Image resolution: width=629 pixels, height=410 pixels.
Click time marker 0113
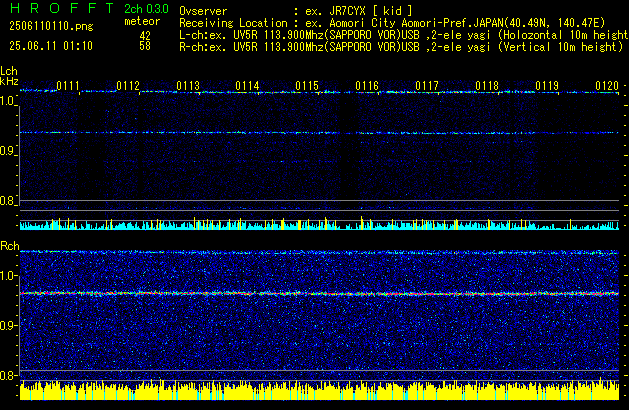[188, 86]
